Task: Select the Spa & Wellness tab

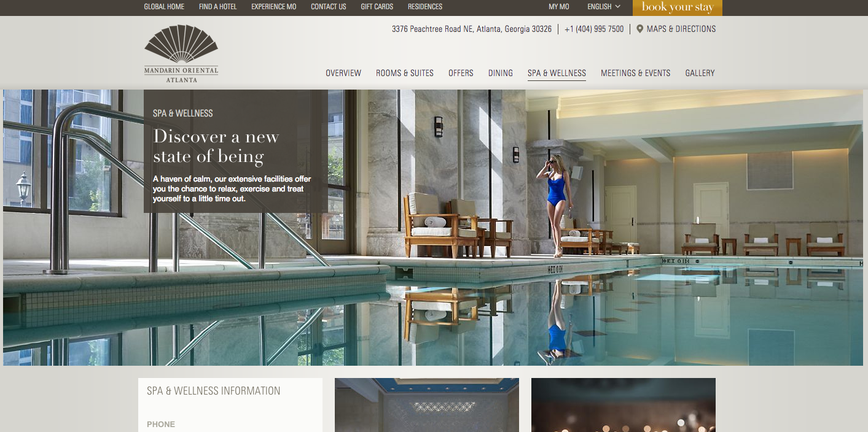Action: coord(557,73)
